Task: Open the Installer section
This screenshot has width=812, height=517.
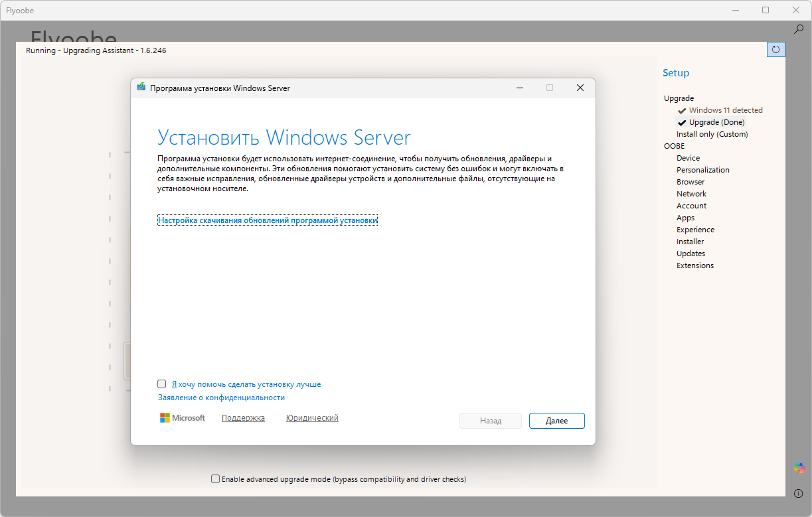Action: pyautogui.click(x=690, y=242)
